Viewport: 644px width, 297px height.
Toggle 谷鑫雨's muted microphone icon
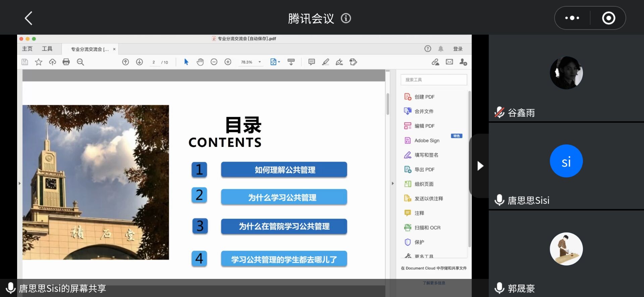click(x=499, y=113)
